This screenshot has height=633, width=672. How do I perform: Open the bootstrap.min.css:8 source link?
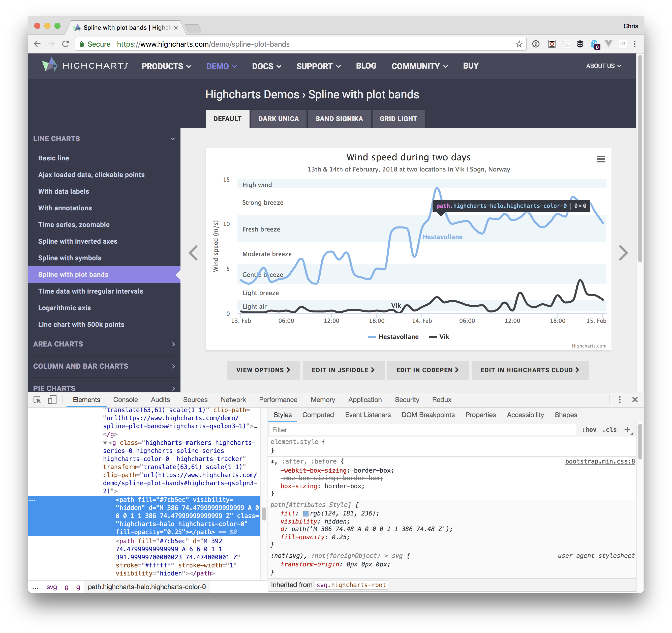click(x=600, y=461)
